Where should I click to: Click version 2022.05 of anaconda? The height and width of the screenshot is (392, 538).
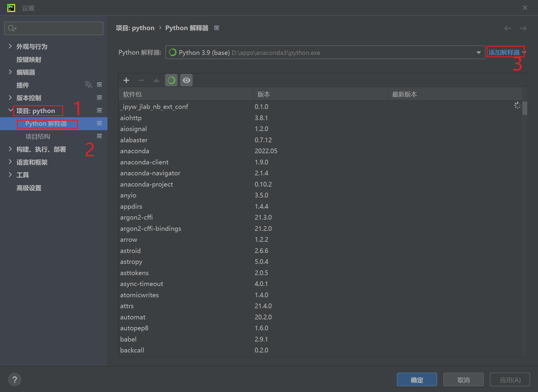[x=266, y=151]
